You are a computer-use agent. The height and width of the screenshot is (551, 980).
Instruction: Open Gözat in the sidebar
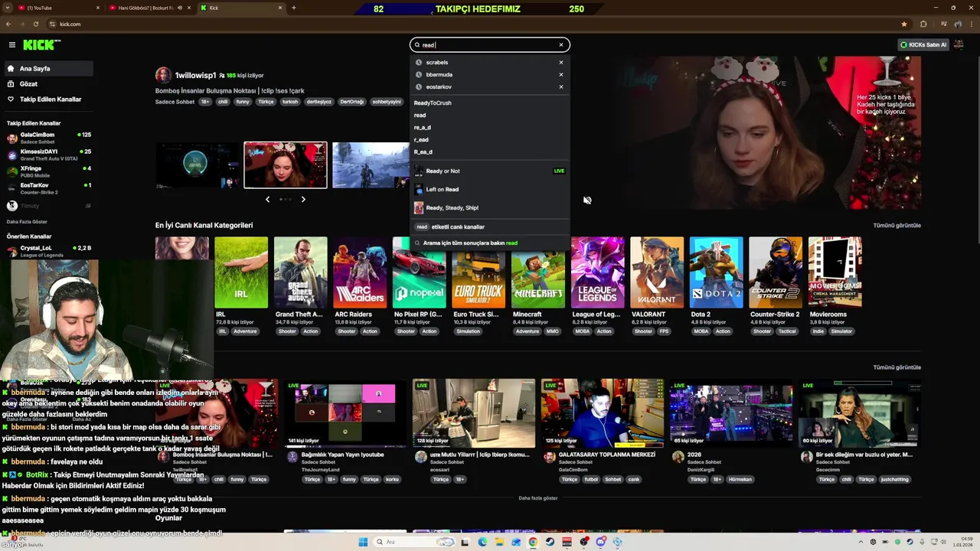coord(48,83)
